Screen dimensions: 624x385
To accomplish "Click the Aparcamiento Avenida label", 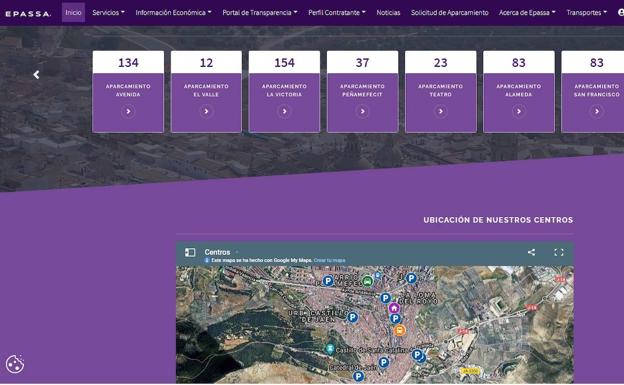I will pyautogui.click(x=128, y=90).
